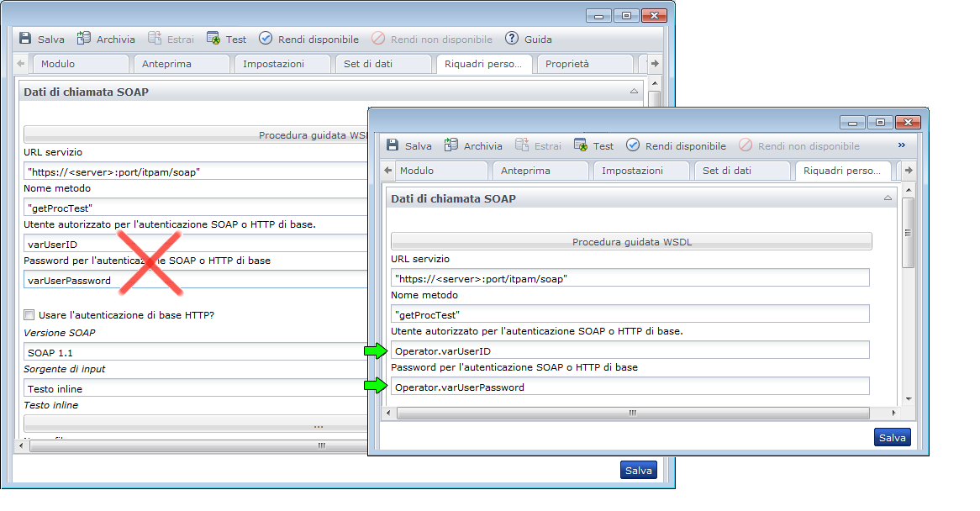Open Modulo tab in back window

tap(82, 64)
